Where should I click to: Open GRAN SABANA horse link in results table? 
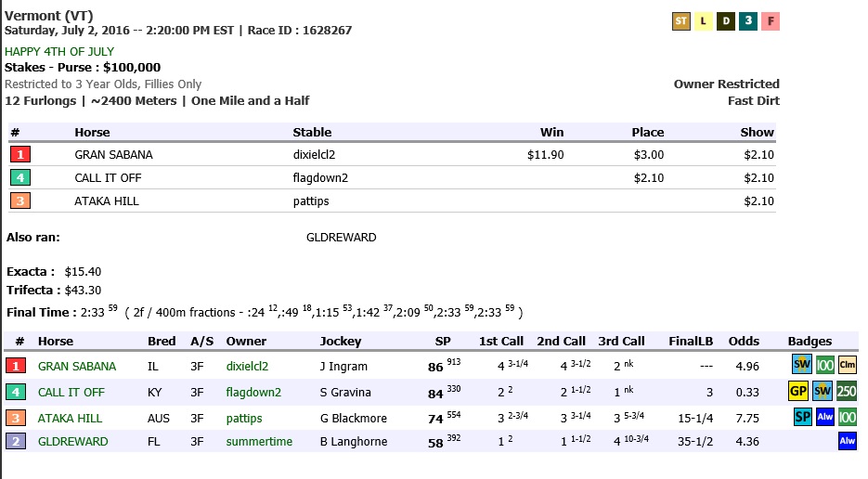tap(77, 366)
